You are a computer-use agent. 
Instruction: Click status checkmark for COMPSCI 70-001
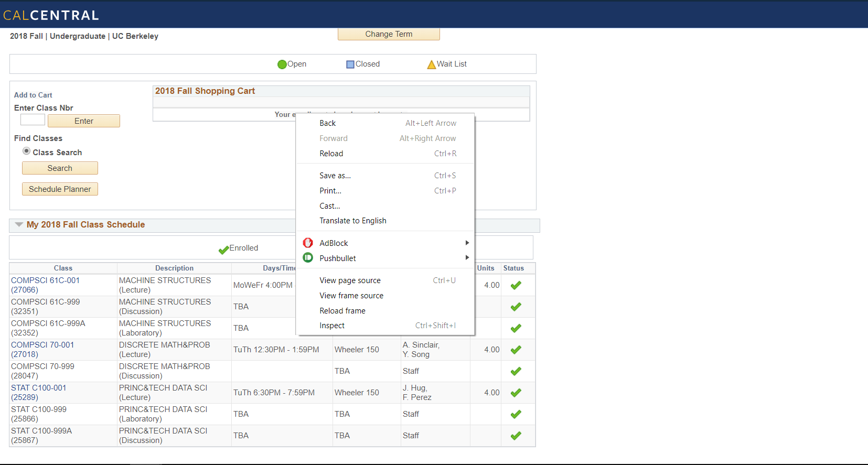(x=516, y=350)
